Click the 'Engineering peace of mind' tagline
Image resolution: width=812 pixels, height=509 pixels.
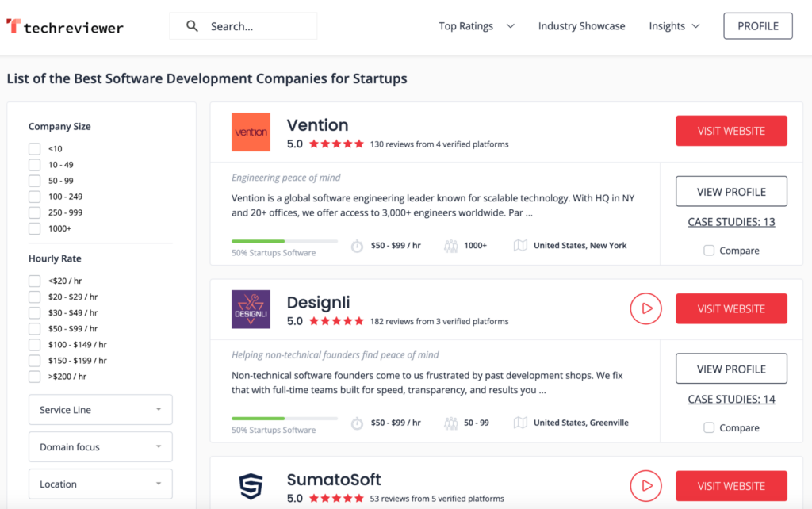285,178
